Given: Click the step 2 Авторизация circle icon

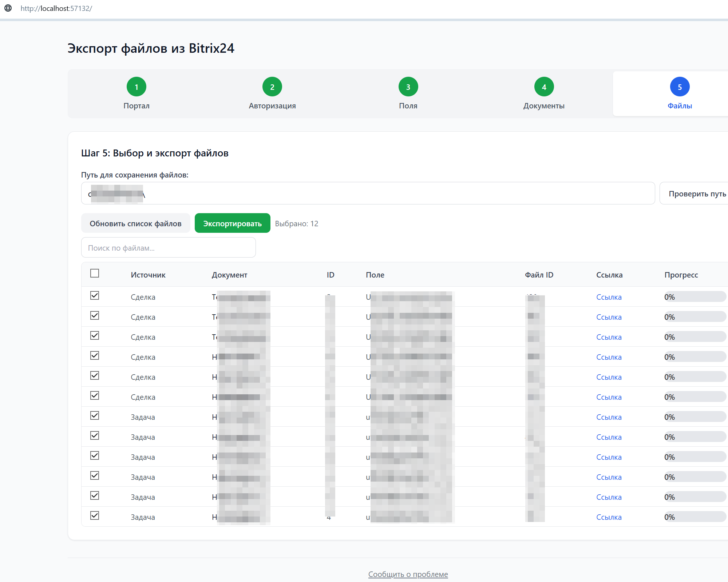Looking at the screenshot, I should 272,87.
